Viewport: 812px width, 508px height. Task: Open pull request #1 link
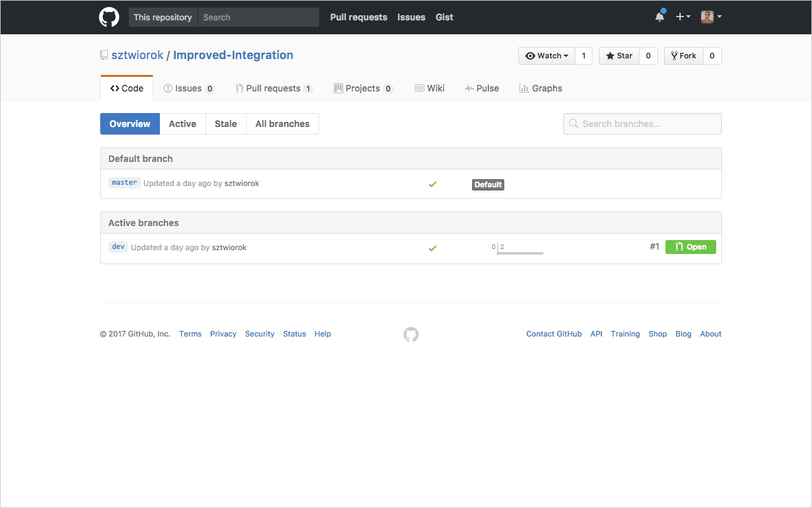click(655, 247)
